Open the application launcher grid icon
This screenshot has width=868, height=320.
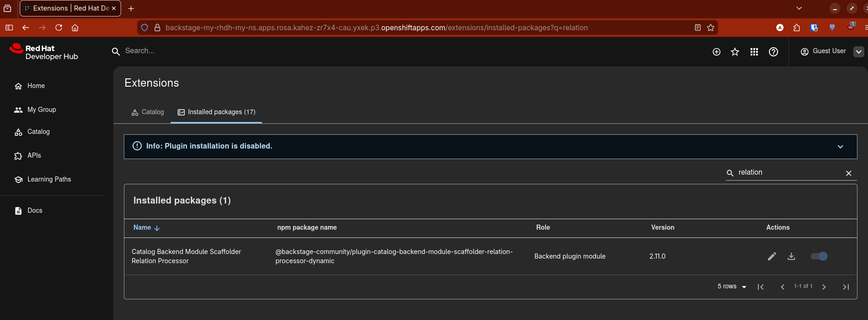[x=754, y=52]
